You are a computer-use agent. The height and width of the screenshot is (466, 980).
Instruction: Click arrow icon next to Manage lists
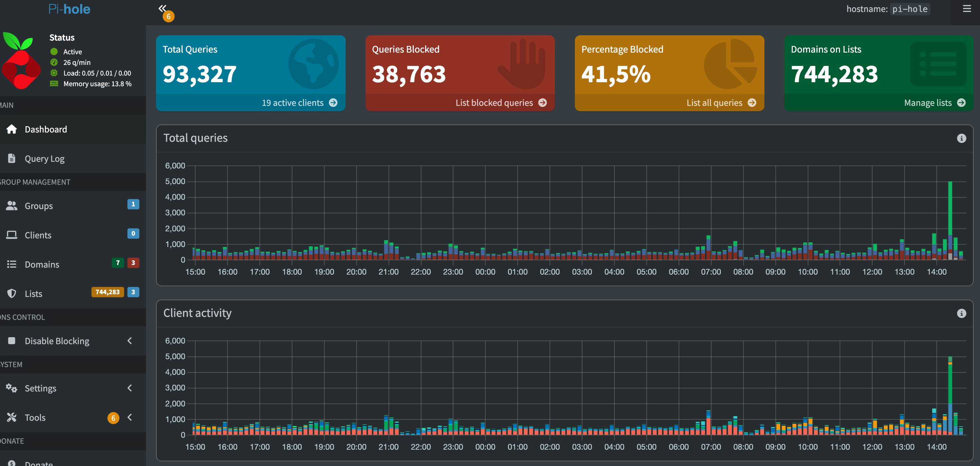(x=961, y=103)
